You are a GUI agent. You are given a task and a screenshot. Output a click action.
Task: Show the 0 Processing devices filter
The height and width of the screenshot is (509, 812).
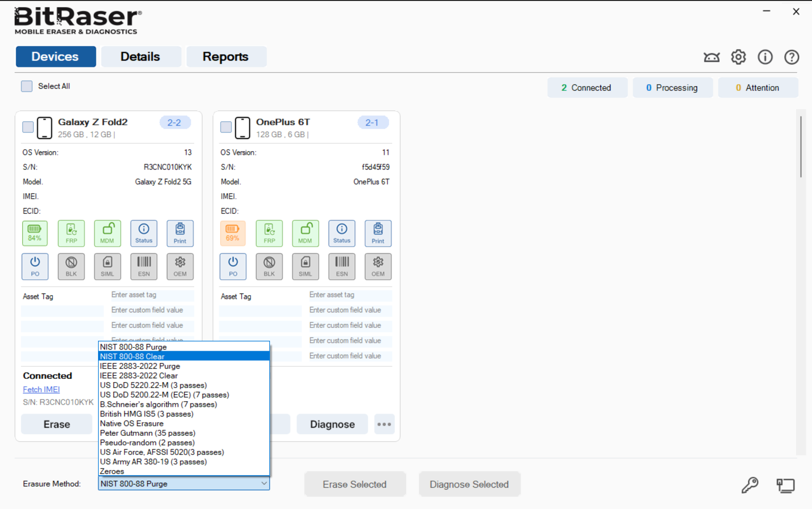pyautogui.click(x=673, y=88)
